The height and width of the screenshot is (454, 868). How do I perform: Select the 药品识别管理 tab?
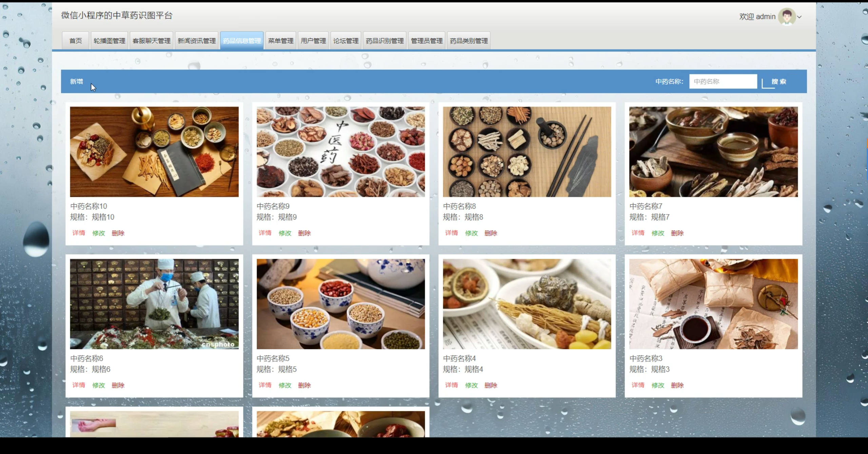point(384,41)
